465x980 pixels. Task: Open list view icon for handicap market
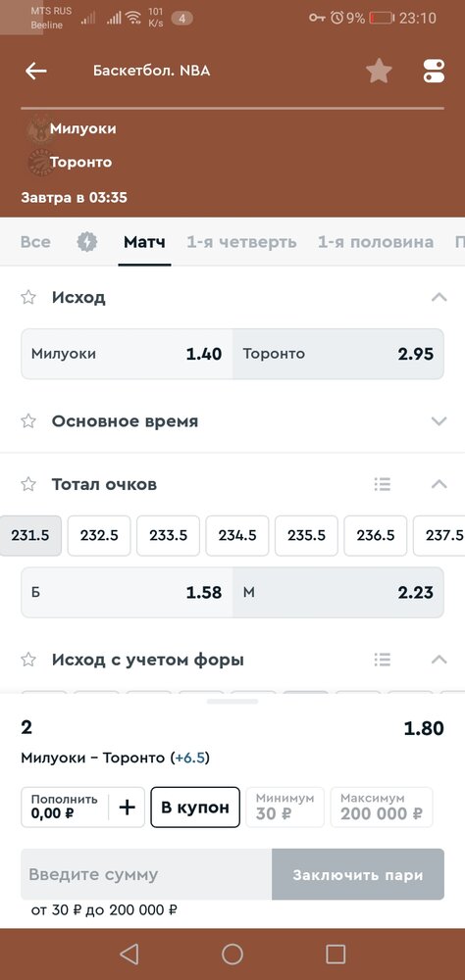tap(382, 660)
